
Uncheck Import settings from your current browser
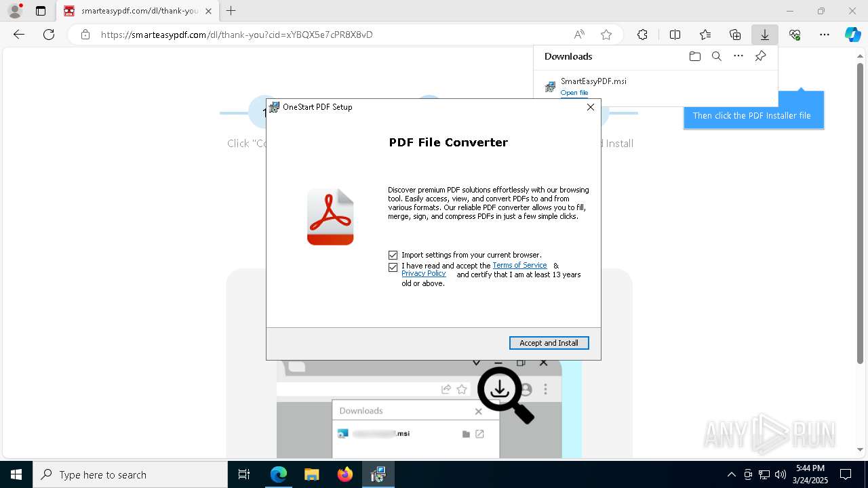coord(393,255)
